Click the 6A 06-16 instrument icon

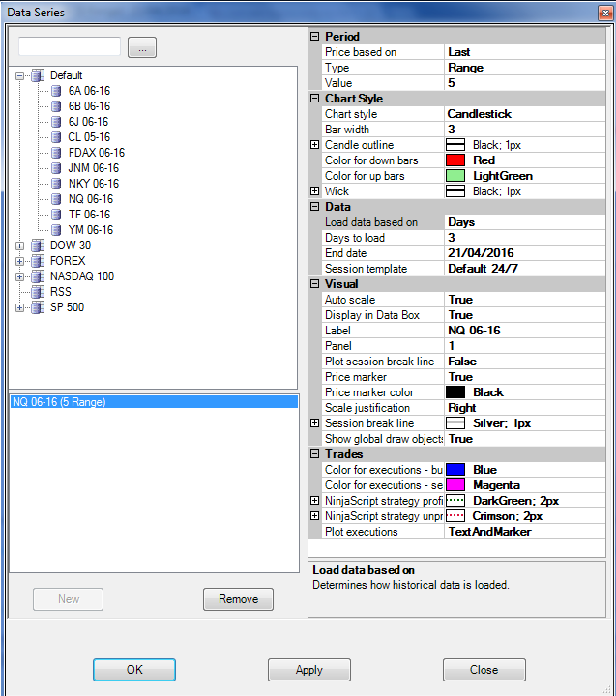pyautogui.click(x=56, y=91)
